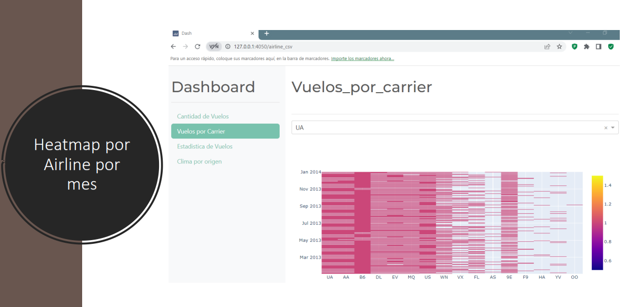644x307 pixels.
Task: Open the browser extensions puzzle icon
Action: tap(586, 46)
